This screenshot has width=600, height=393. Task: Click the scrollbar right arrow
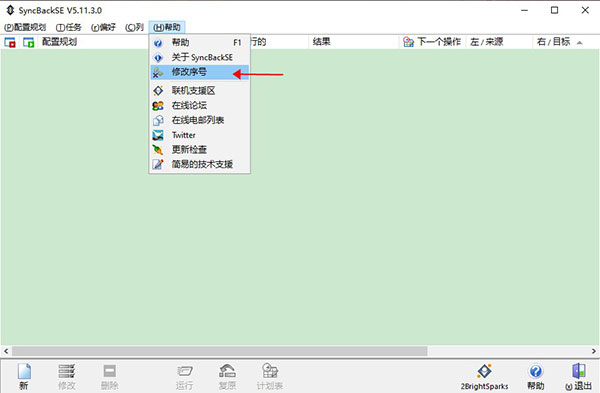[593, 351]
